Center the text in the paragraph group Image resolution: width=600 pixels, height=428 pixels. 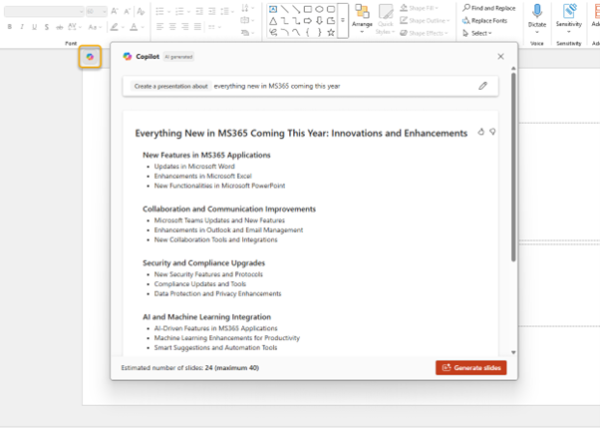click(x=173, y=27)
